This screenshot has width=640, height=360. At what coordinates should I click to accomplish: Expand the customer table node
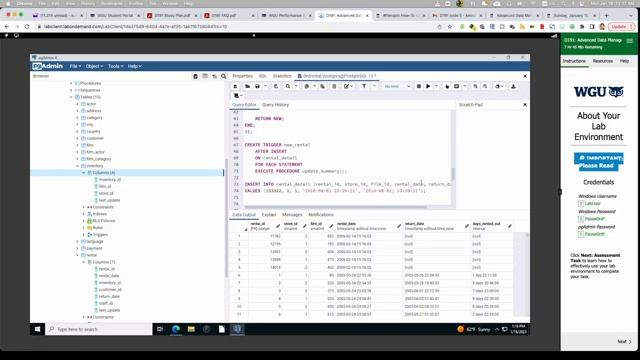click(x=78, y=138)
